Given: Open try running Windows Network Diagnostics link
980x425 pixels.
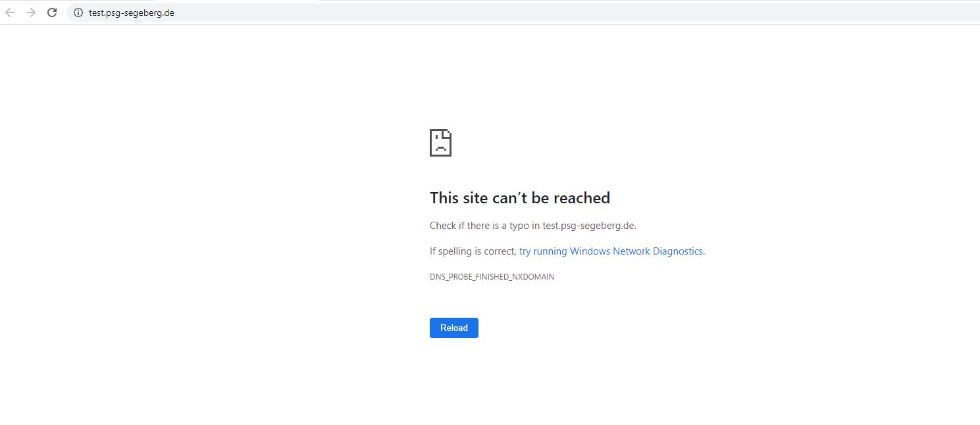Looking at the screenshot, I should (x=611, y=251).
